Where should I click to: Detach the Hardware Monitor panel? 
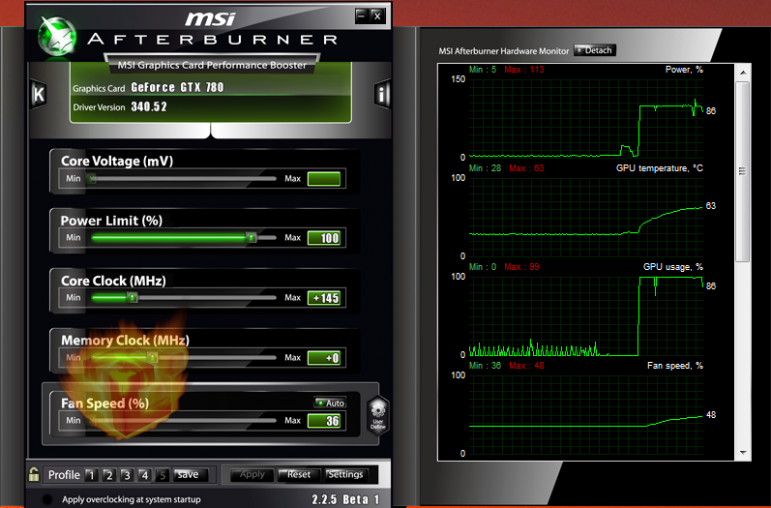pos(594,50)
